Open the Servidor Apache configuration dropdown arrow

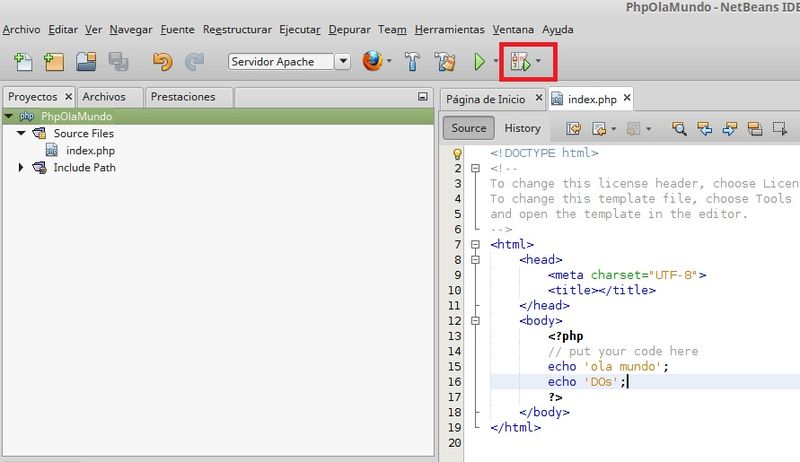pos(343,61)
